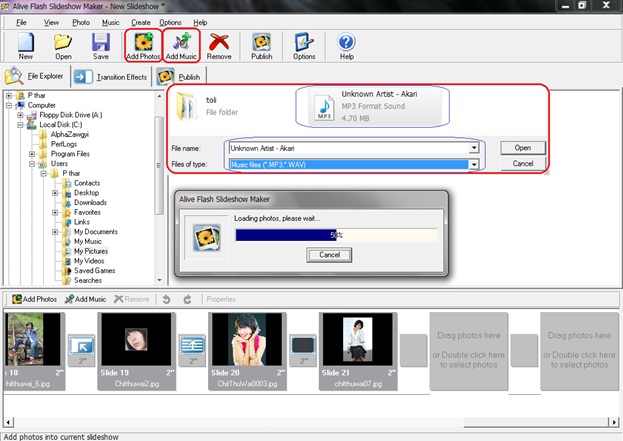
Task: Select the toli file folder icon
Action: (187, 106)
